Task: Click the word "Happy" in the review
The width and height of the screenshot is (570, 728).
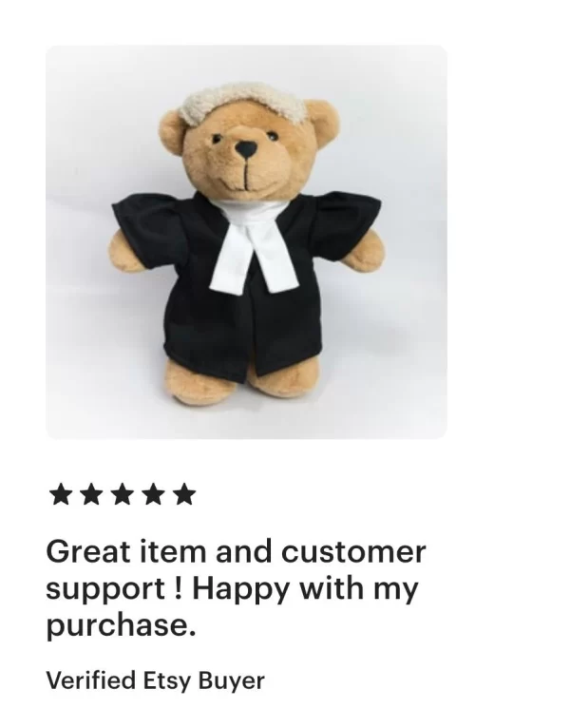Action: 242,589
